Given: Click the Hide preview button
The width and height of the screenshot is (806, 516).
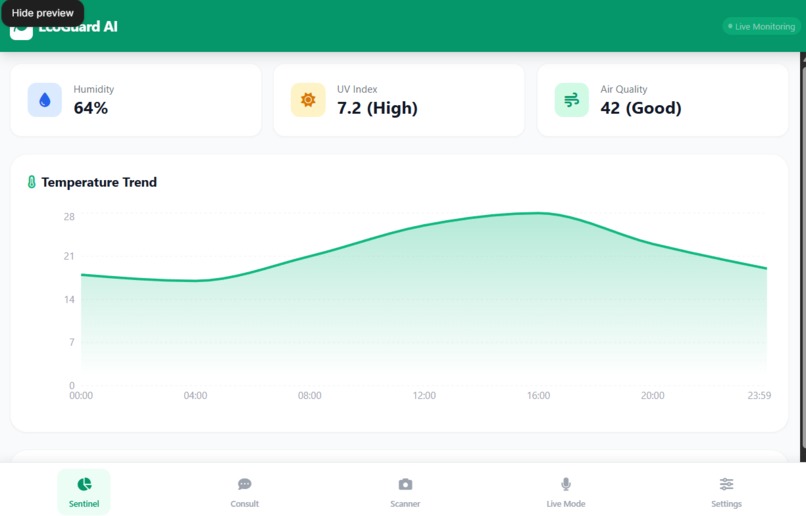Looking at the screenshot, I should 42,13.
